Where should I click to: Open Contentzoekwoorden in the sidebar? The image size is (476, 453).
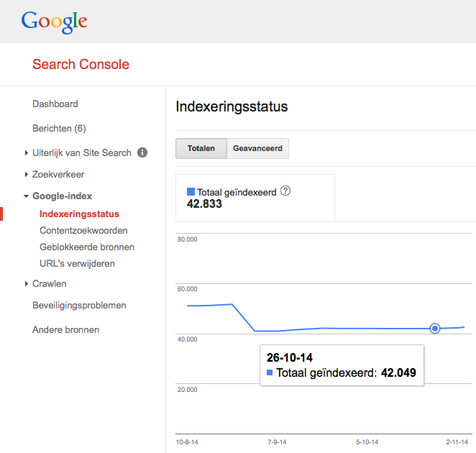(x=83, y=231)
